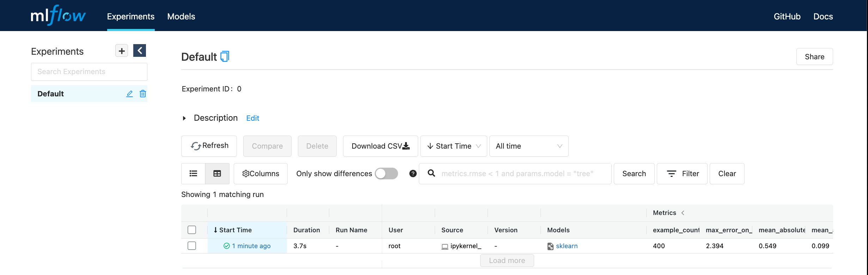868x275 pixels.
Task: Click the Duration column header
Action: click(x=307, y=230)
